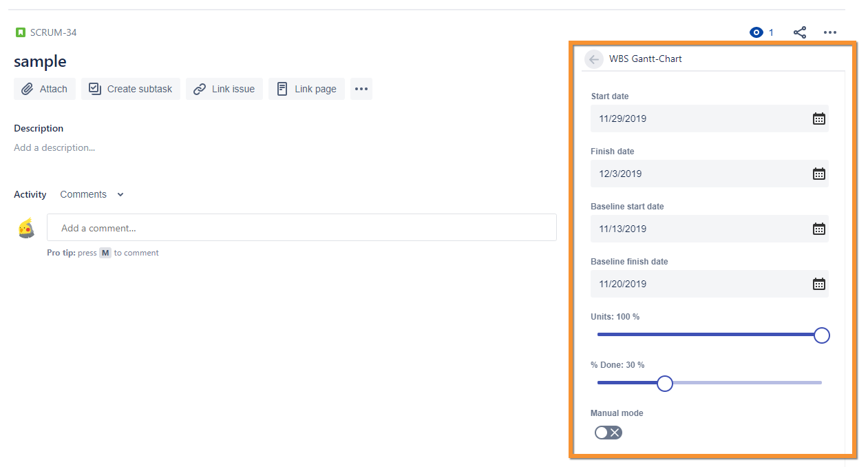Click the Add a comment field
The height and width of the screenshot is (467, 868).
coord(301,228)
